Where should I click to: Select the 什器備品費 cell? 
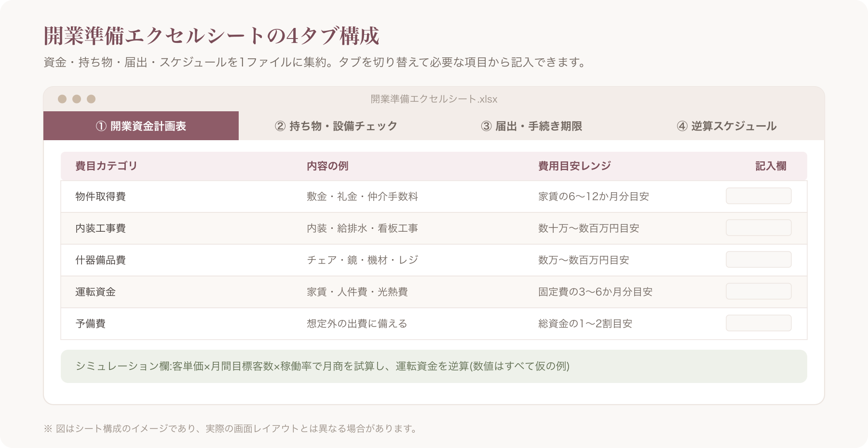(x=100, y=260)
